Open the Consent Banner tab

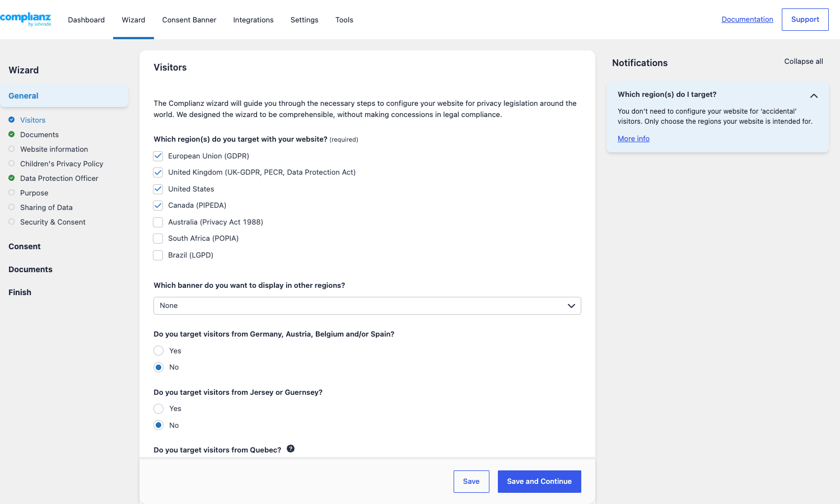(x=189, y=20)
